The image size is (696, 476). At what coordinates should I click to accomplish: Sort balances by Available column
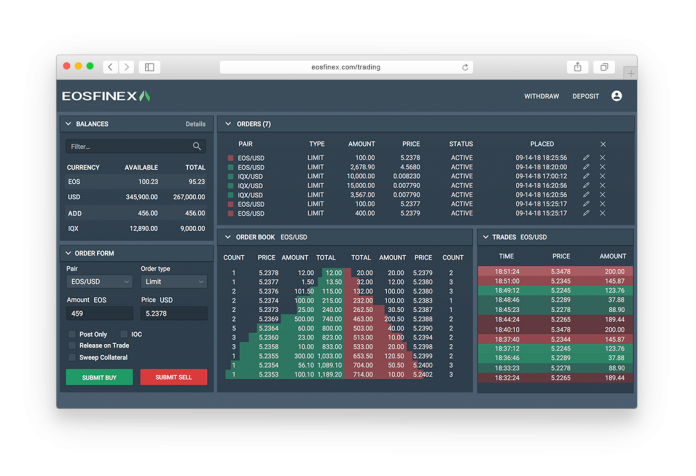(x=141, y=167)
